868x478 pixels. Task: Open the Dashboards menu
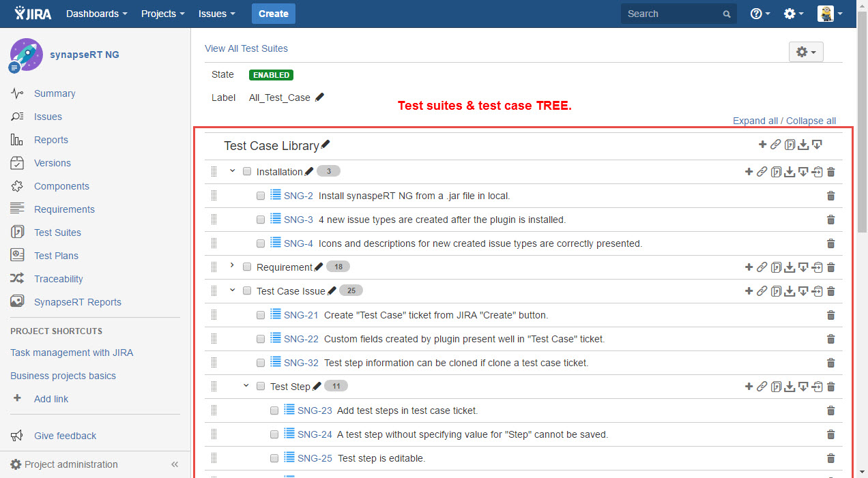click(96, 14)
